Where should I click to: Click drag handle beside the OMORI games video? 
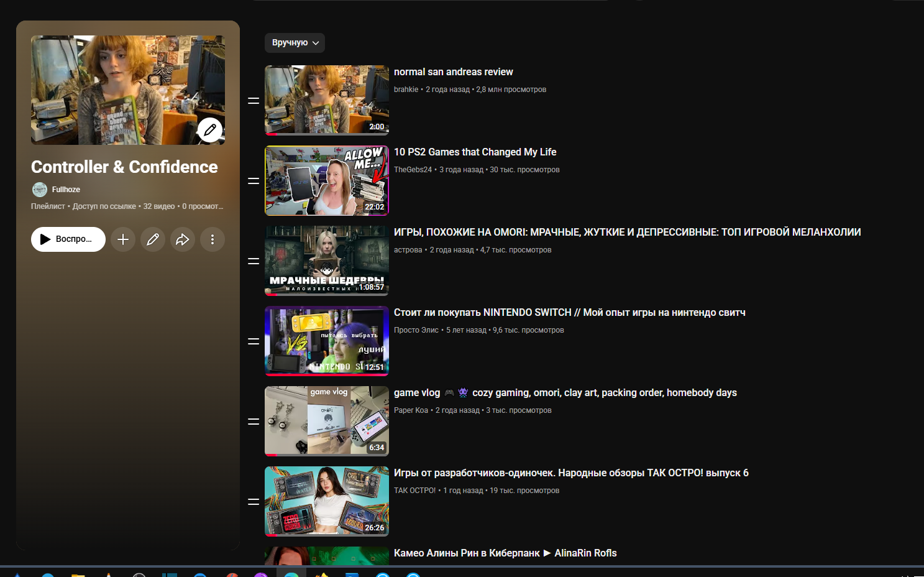click(x=254, y=261)
